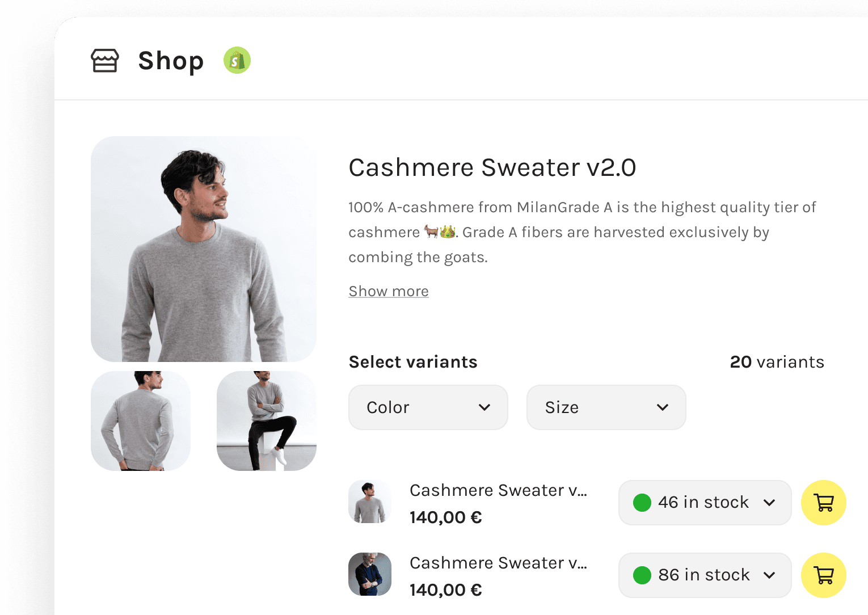868x615 pixels.
Task: Click the grey sweater variant thumbnail
Action: click(370, 502)
